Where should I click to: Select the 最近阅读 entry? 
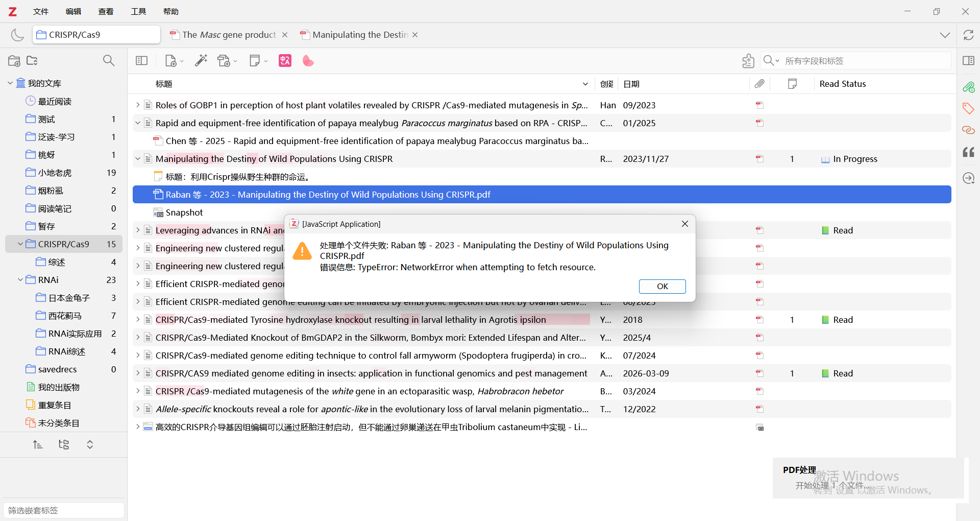coord(64,101)
